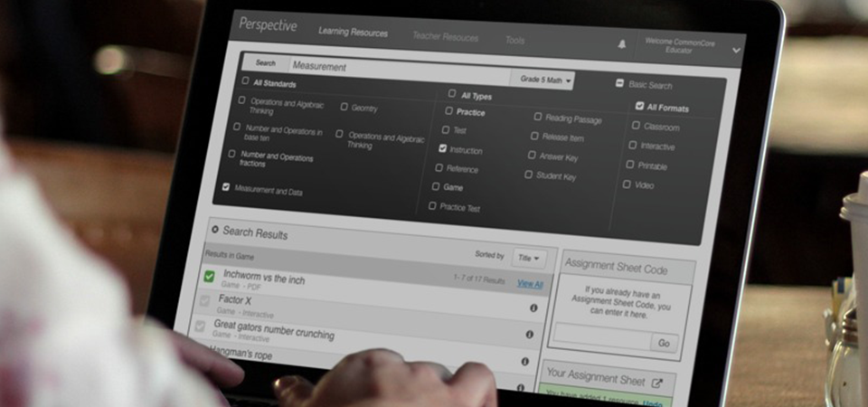The width and height of the screenshot is (868, 407).
Task: Click the Search button
Action: pyautogui.click(x=266, y=63)
